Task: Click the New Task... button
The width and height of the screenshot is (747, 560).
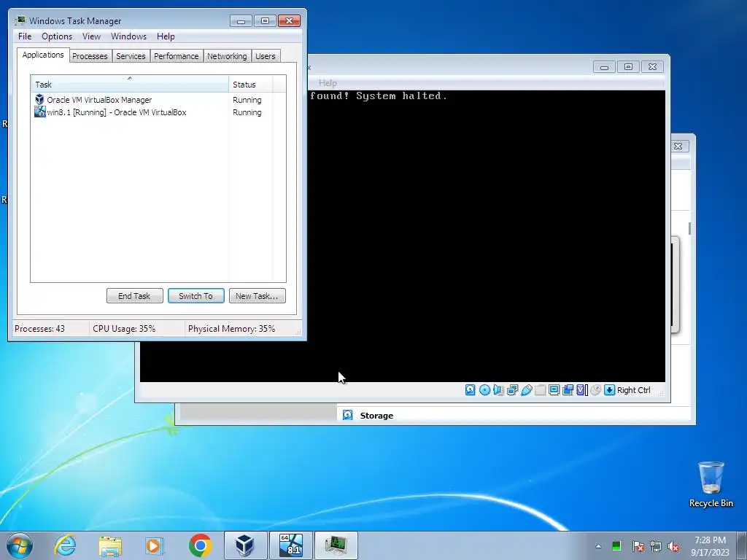Action: pos(257,296)
